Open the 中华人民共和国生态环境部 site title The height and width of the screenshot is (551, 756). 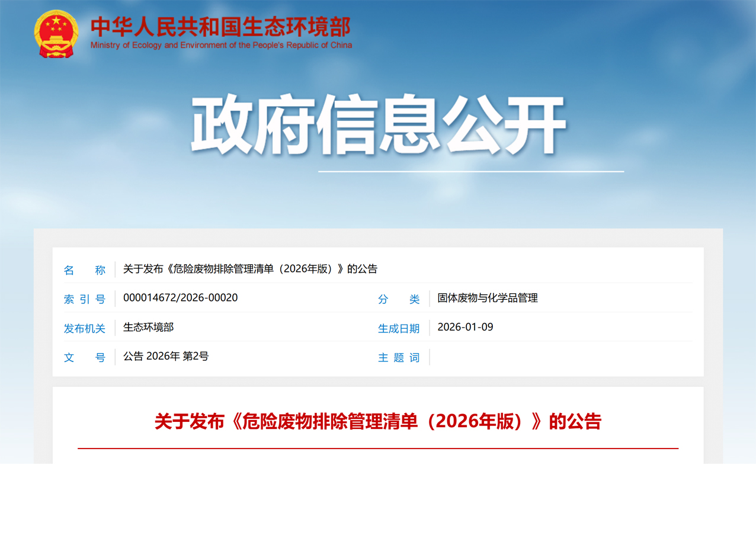pyautogui.click(x=220, y=27)
